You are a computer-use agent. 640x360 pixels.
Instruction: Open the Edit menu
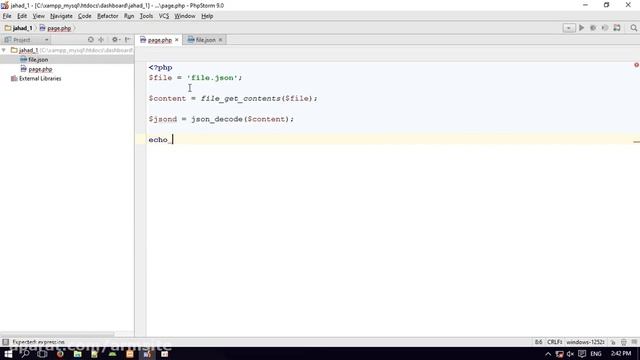click(x=22, y=16)
